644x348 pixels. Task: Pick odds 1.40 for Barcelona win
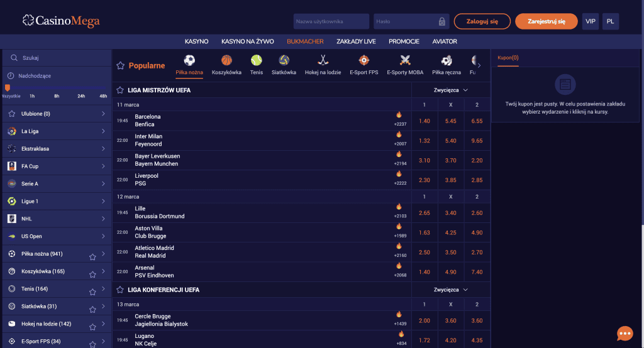coord(425,121)
